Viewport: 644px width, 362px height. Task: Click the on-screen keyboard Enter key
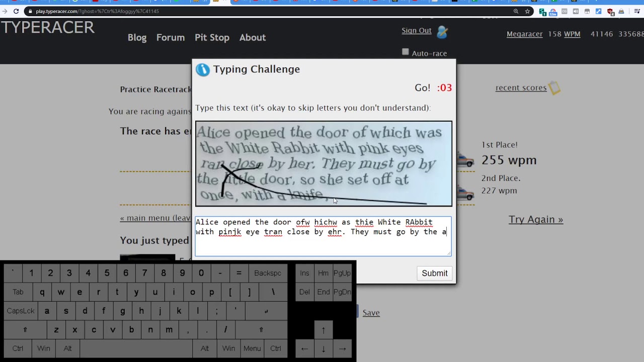pos(266,311)
